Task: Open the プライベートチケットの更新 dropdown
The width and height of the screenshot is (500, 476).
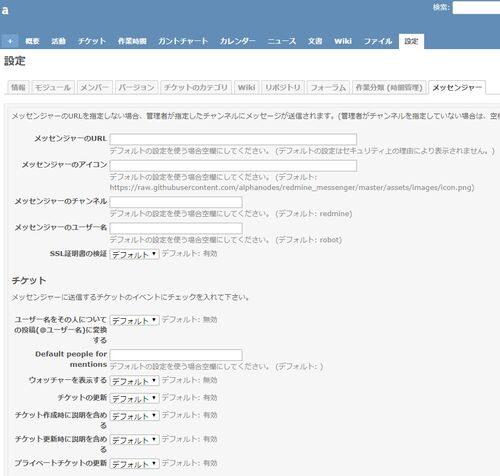Action: 134,464
